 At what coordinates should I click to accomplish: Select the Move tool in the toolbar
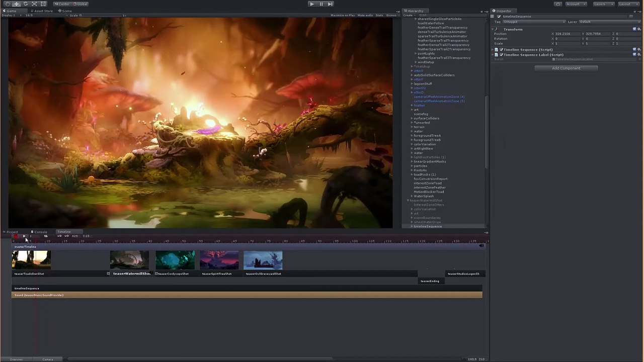(x=16, y=4)
